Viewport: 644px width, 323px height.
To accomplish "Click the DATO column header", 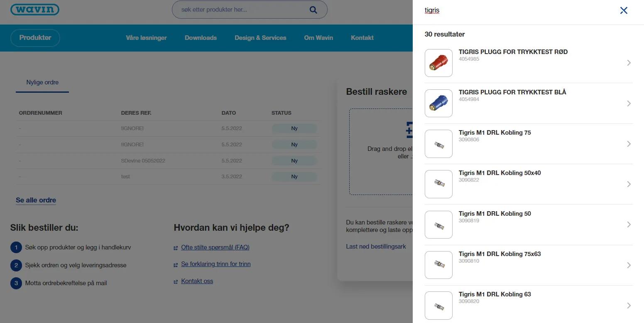I will [x=229, y=113].
